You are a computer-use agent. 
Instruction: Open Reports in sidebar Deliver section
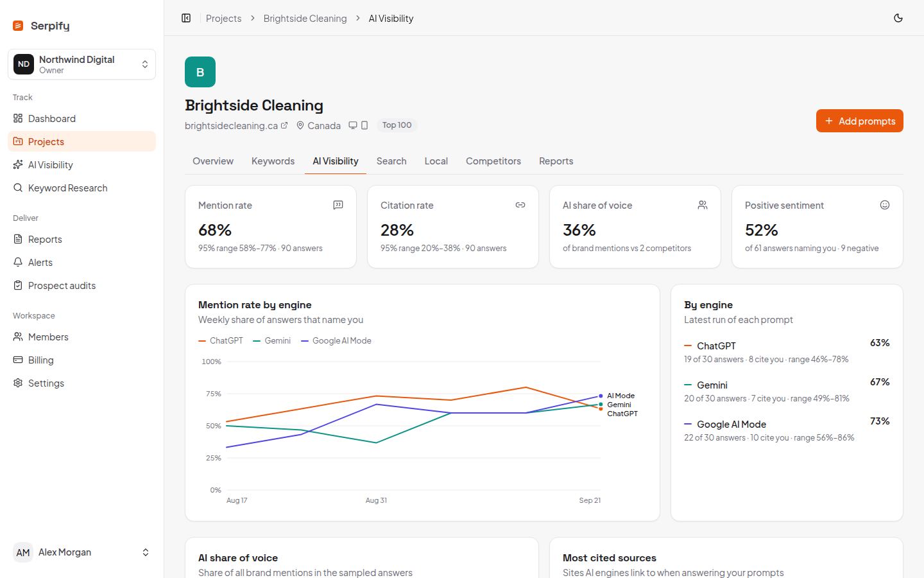[81, 240]
